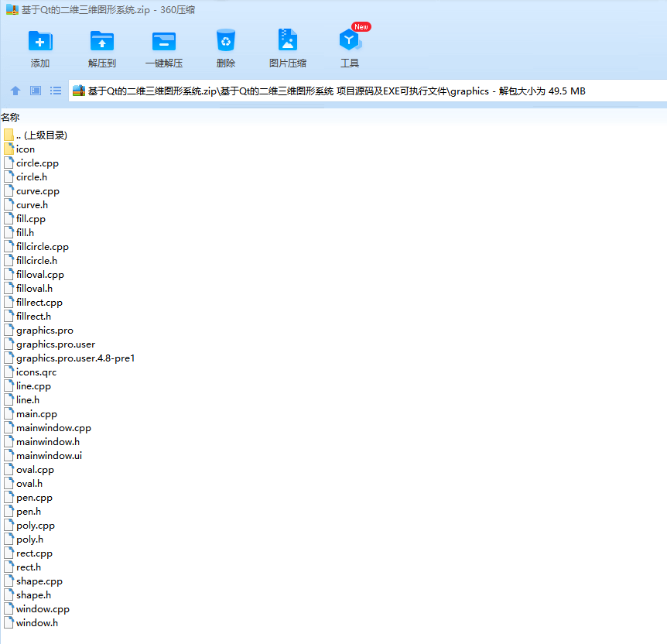Select the icons.qrc file
This screenshot has height=644, width=667.
pos(30,372)
